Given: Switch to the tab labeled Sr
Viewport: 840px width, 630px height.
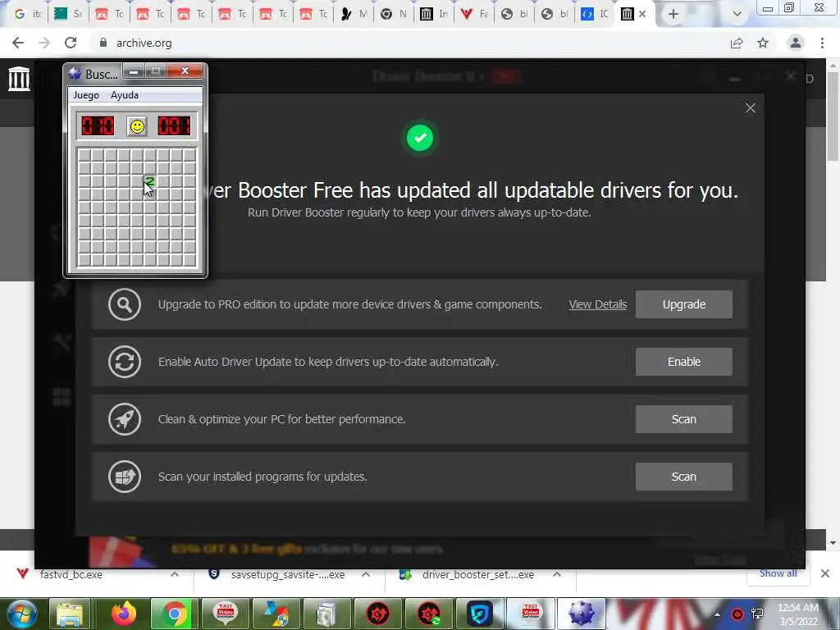Looking at the screenshot, I should [68, 15].
